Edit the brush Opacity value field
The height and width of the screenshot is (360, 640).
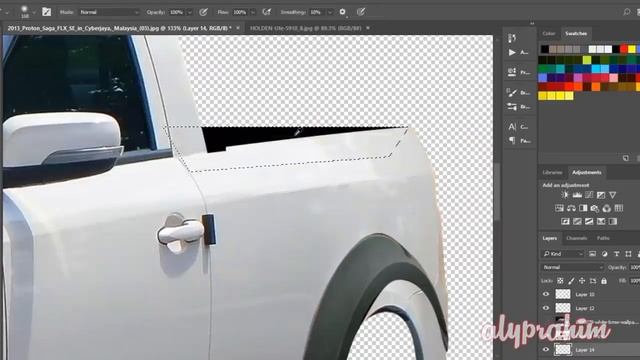[177, 12]
